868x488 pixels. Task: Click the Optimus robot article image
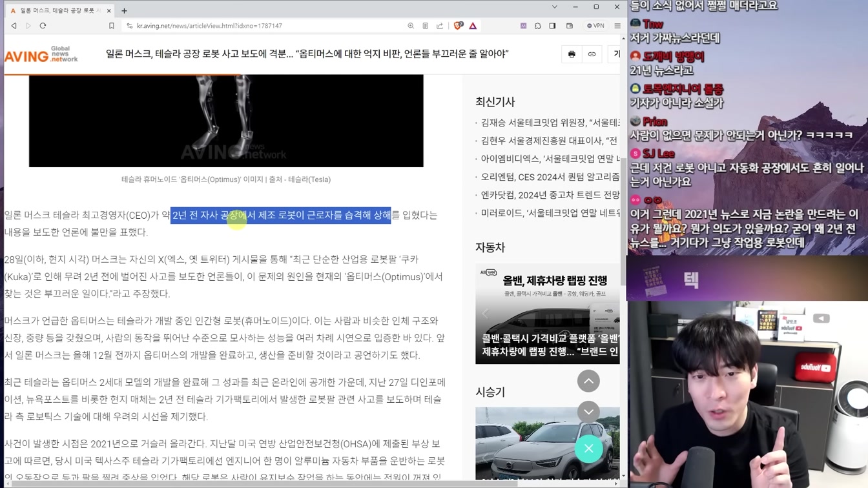226,121
